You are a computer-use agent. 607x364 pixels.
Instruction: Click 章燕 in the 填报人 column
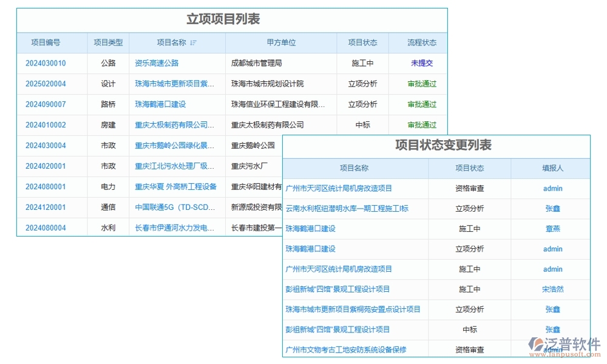[x=551, y=229]
